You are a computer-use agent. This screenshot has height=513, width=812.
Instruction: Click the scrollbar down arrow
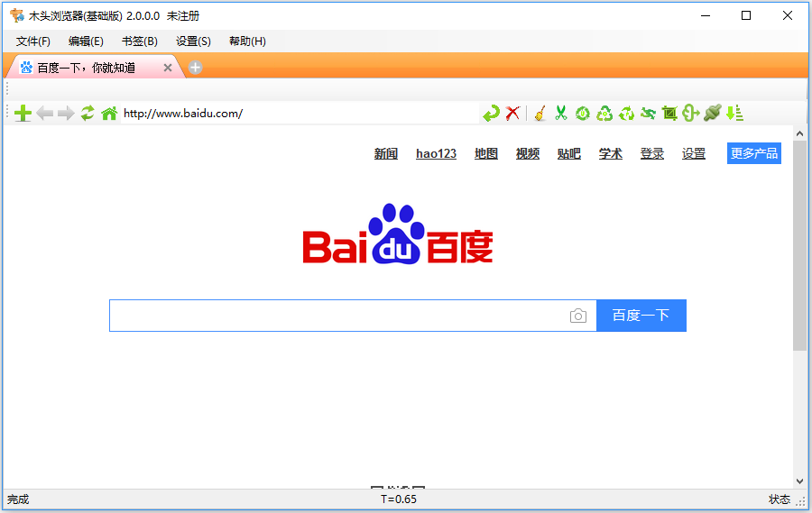point(799,481)
